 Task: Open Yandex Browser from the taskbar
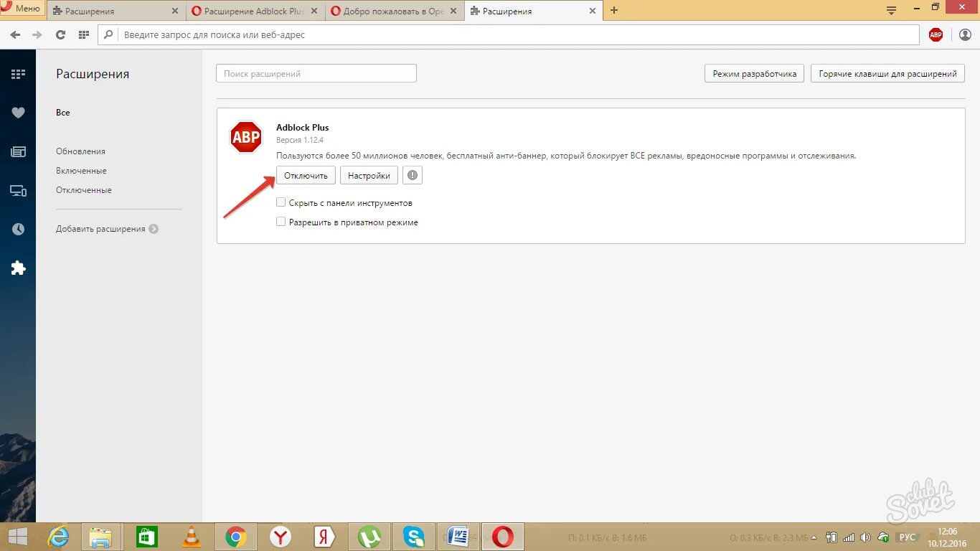pyautogui.click(x=281, y=537)
